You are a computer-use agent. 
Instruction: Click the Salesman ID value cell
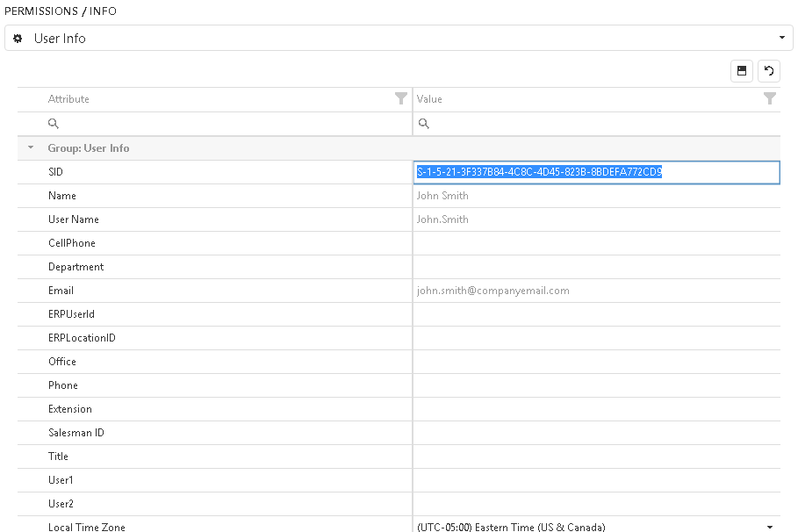coord(596,433)
